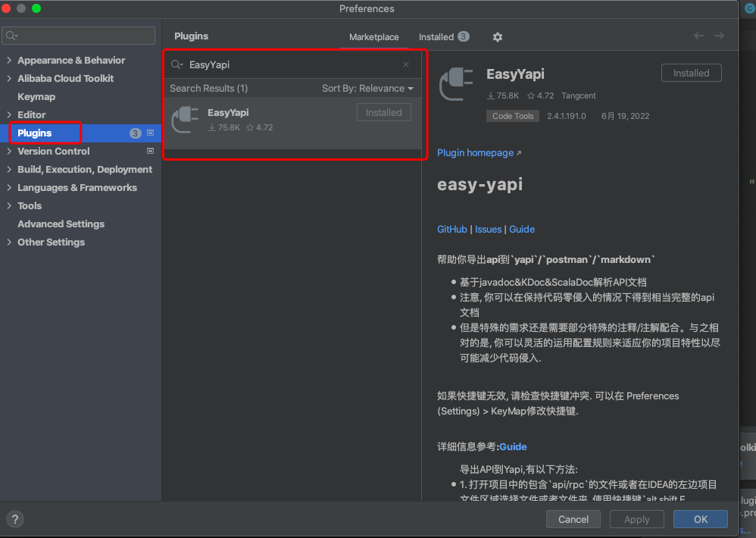Click the Other Settings label
Image resolution: width=756 pixels, height=538 pixels.
[x=51, y=242]
